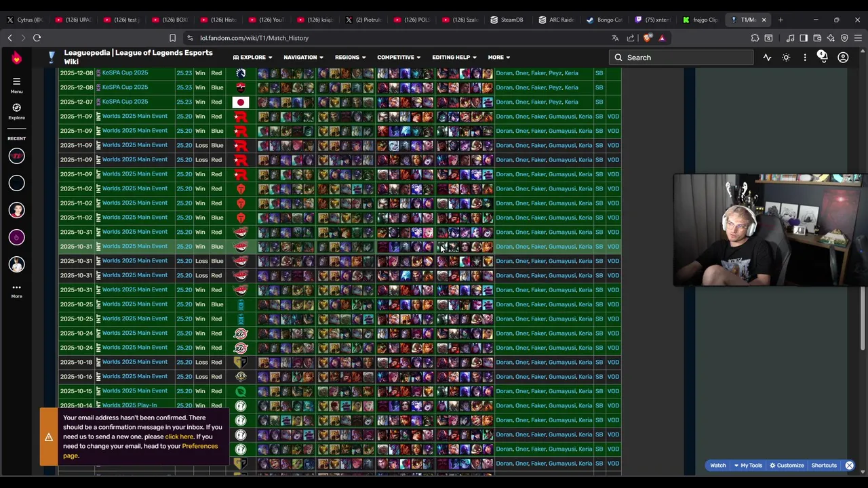This screenshot has width=868, height=488.
Task: Click Japan flag icon in 2025-12-07 row
Action: click(241, 102)
